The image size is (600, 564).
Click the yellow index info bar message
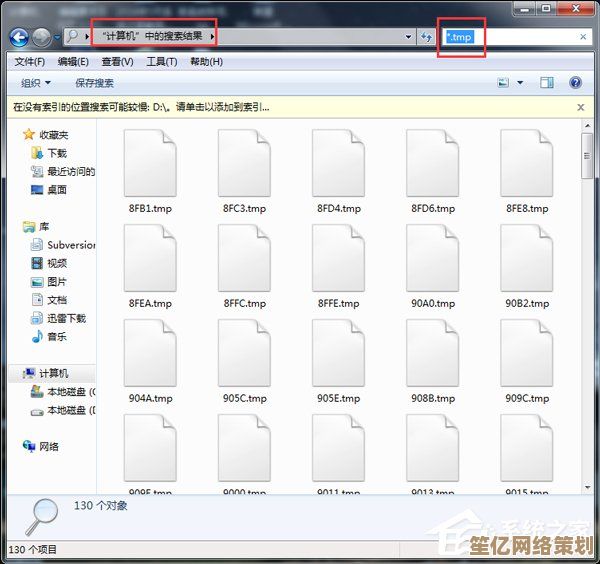[x=140, y=106]
